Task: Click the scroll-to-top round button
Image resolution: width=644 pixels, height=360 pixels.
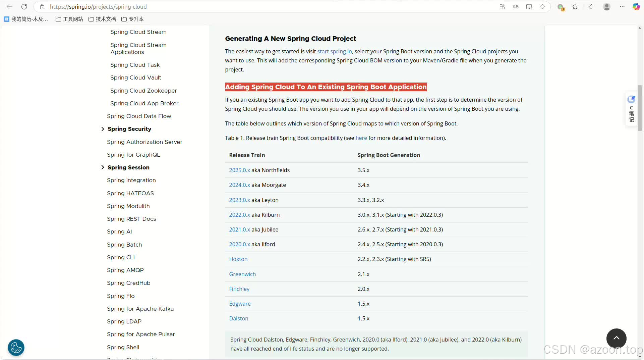Action: (616, 338)
